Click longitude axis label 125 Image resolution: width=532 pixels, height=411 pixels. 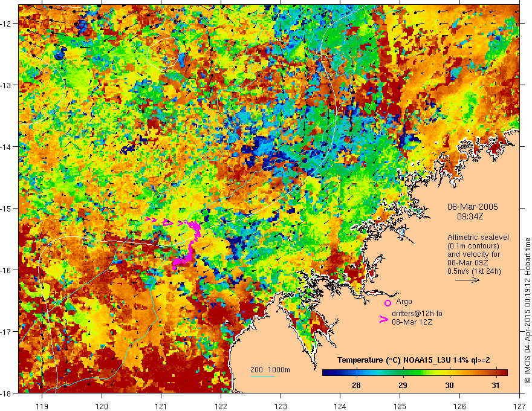coord(400,406)
